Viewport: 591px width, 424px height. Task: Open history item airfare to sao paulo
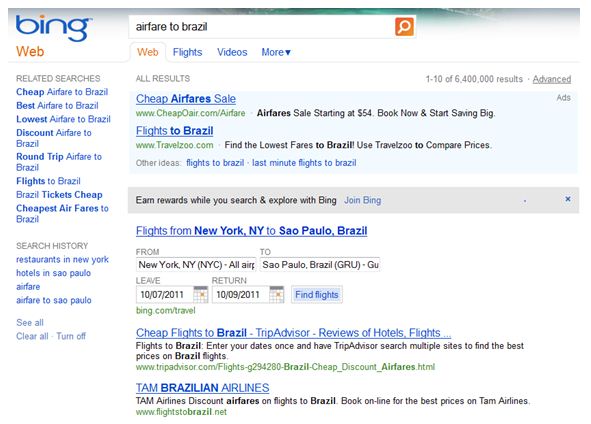pyautogui.click(x=54, y=300)
